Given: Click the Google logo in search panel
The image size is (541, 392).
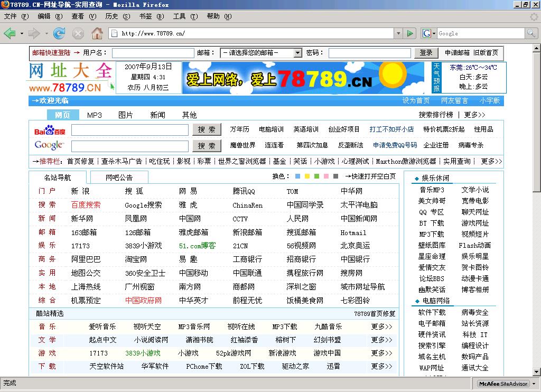Looking at the screenshot, I should (49, 145).
